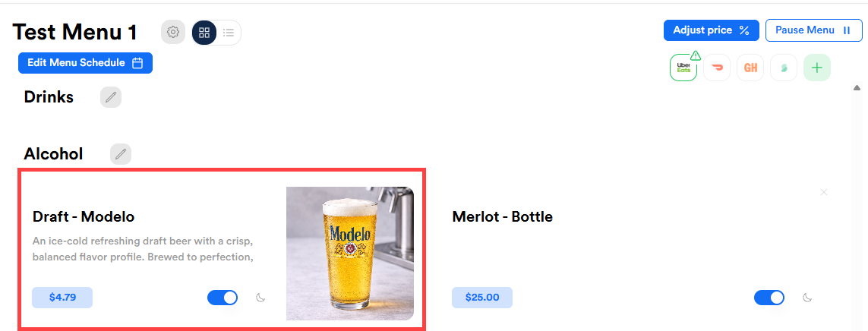Select the Grubhub GH channel icon

[x=750, y=68]
